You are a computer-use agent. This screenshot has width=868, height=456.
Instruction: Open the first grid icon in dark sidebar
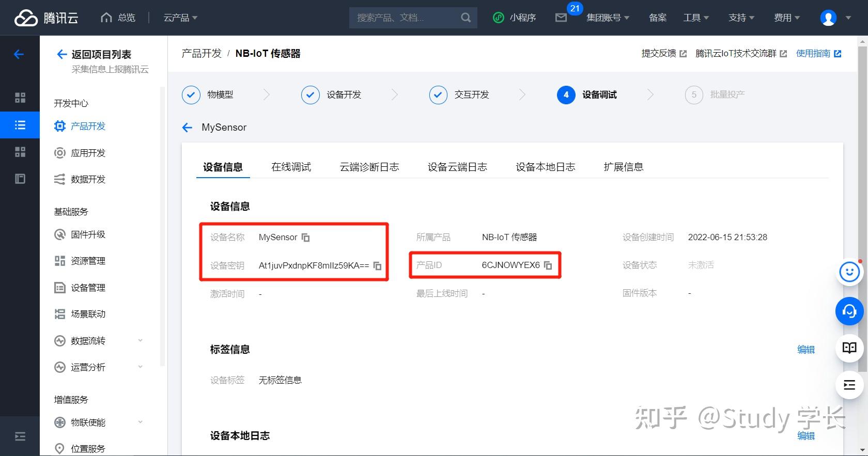click(20, 98)
